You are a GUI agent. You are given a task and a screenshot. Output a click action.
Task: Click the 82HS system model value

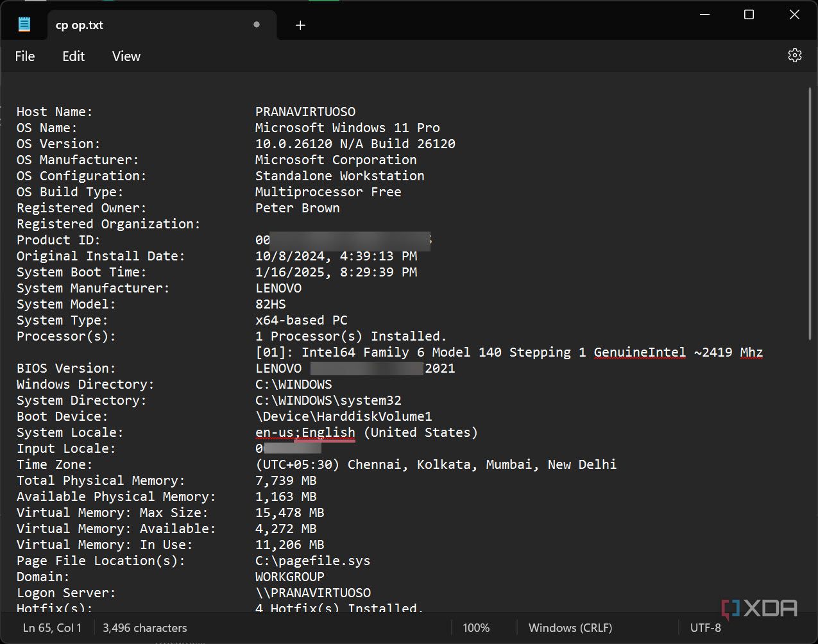pyautogui.click(x=271, y=304)
